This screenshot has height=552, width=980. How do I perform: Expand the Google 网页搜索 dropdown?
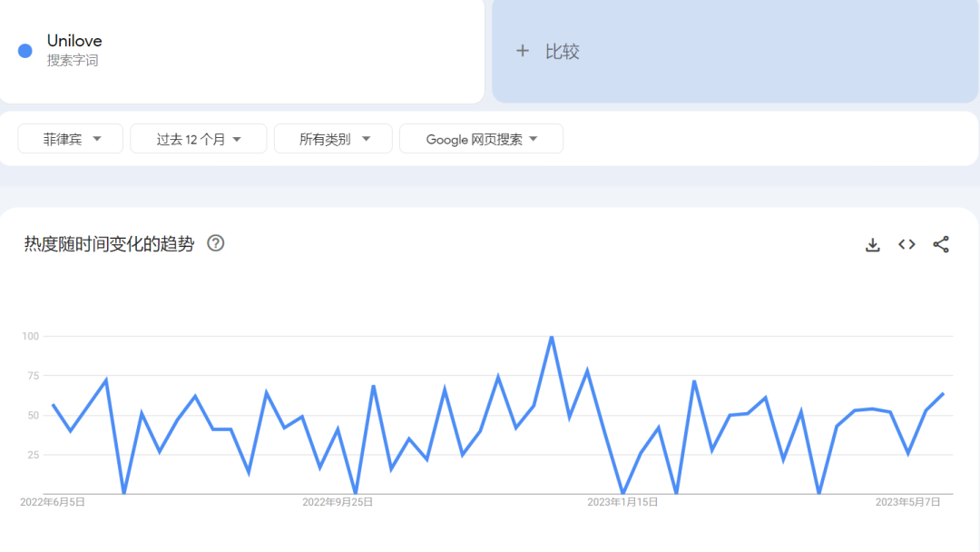pyautogui.click(x=481, y=139)
